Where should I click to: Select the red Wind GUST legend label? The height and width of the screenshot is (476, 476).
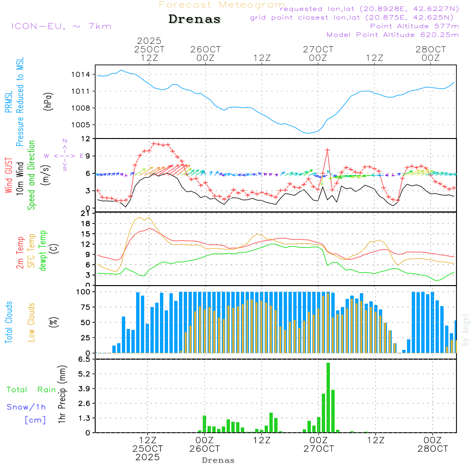[x=9, y=176]
